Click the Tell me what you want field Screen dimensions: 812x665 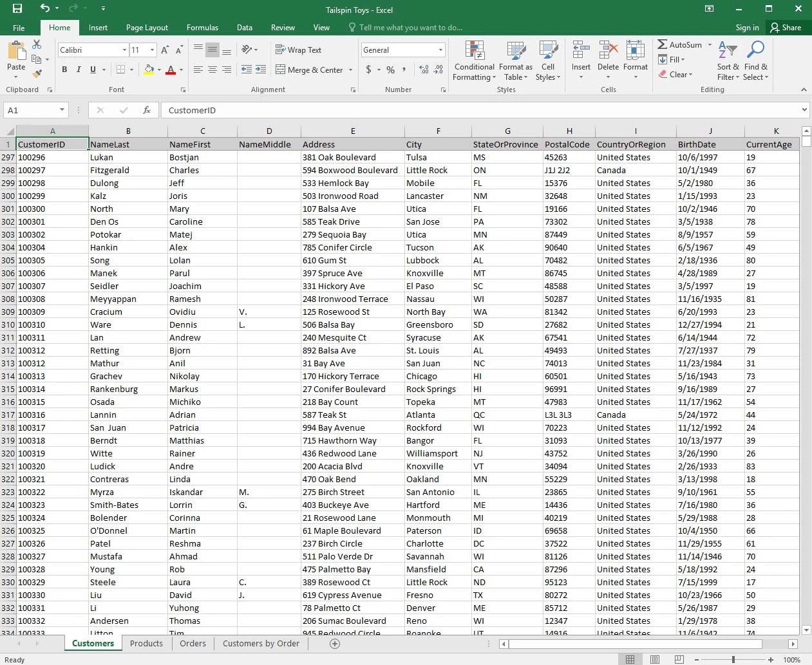(x=410, y=28)
